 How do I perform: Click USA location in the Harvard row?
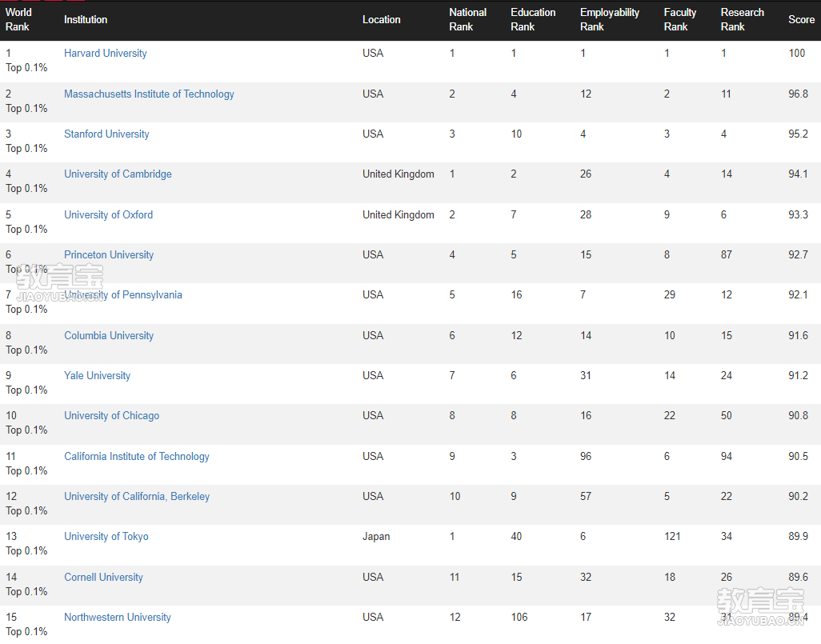tap(373, 54)
